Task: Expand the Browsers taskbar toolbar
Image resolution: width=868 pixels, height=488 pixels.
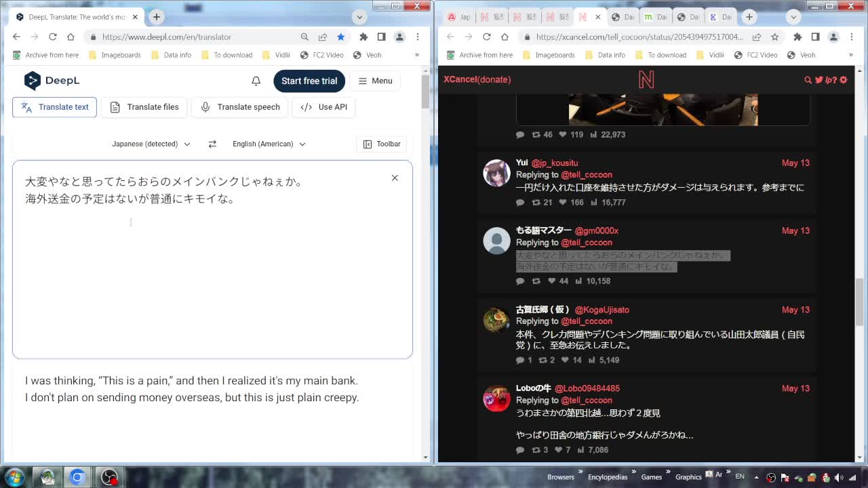Action: [x=580, y=472]
